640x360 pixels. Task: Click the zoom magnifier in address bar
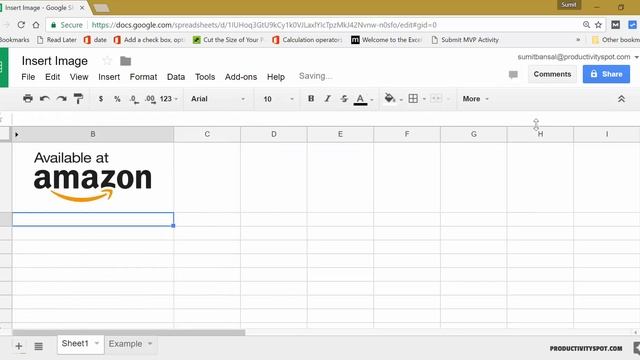(587, 25)
